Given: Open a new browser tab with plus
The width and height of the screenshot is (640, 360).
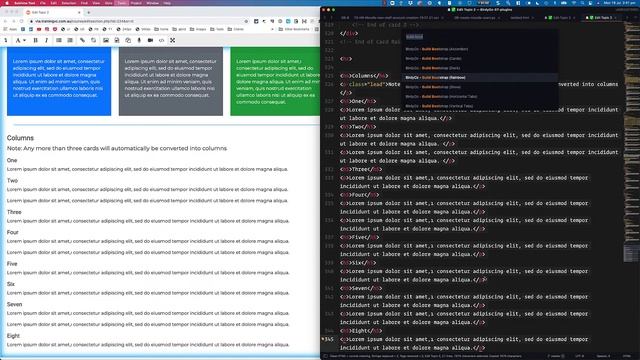Looking at the screenshot, I should click(89, 13).
